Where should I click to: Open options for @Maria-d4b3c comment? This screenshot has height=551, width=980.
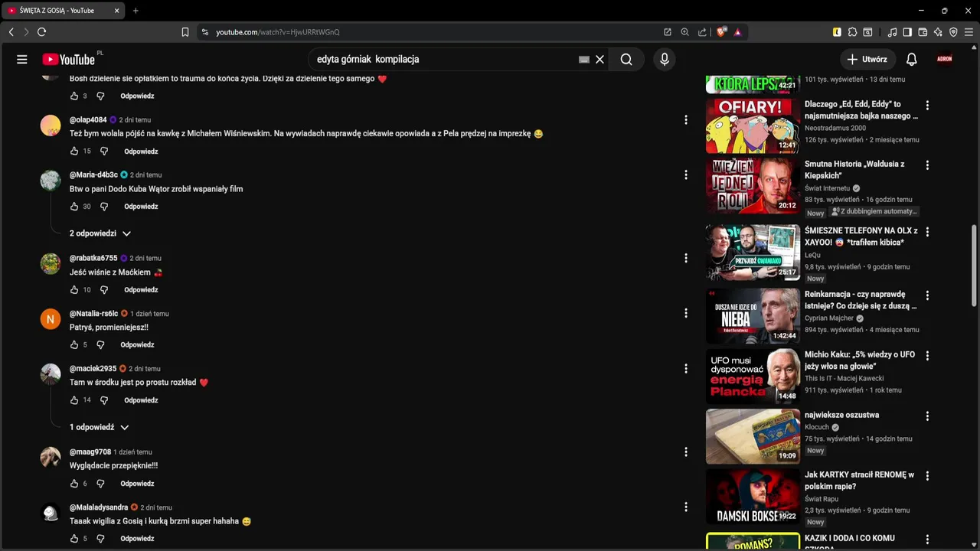coord(686,174)
